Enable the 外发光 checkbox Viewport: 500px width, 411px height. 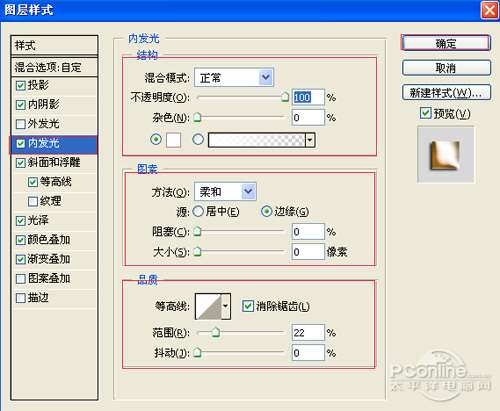click(x=21, y=124)
